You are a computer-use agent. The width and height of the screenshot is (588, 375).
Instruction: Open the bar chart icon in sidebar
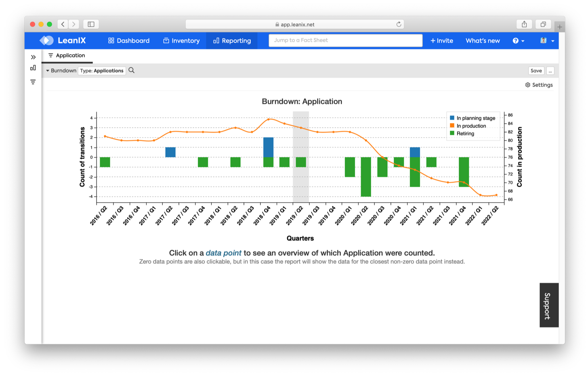(x=33, y=68)
